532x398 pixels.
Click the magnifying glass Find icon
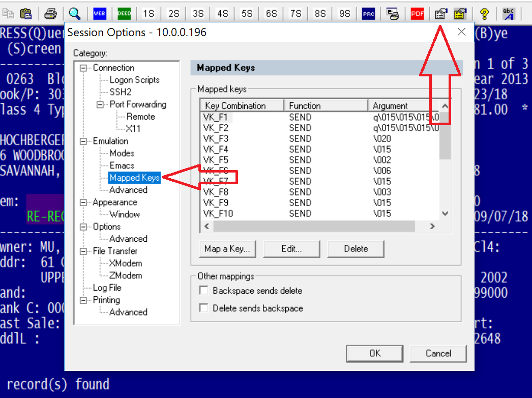(x=74, y=14)
